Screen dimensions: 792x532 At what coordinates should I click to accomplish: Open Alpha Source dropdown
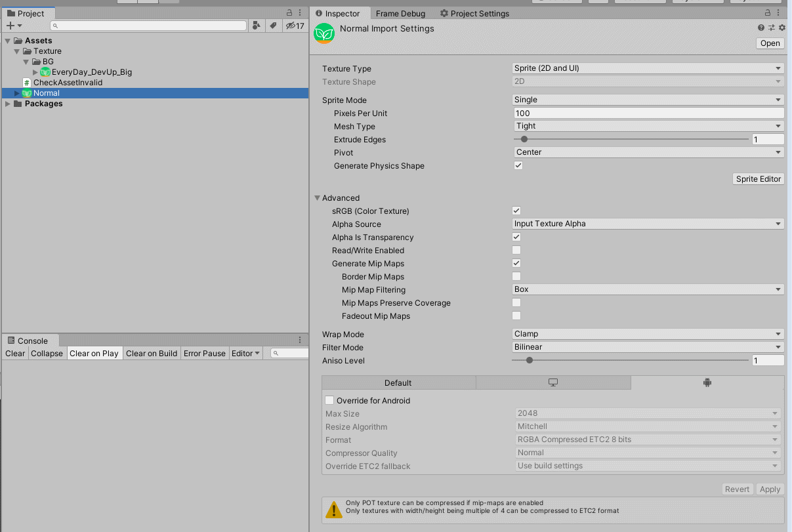648,224
